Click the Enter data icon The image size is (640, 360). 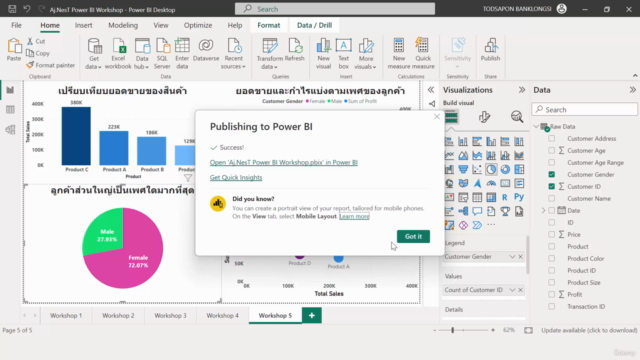182,46
